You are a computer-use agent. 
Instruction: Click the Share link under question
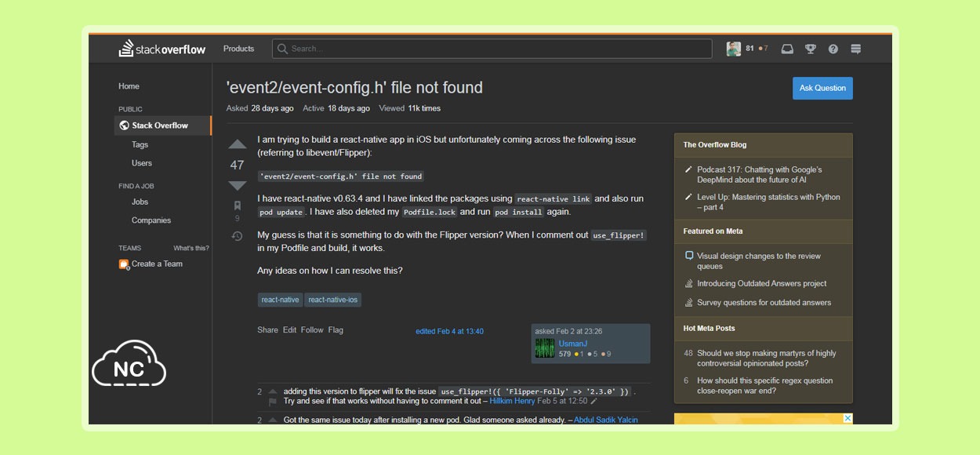click(x=267, y=330)
